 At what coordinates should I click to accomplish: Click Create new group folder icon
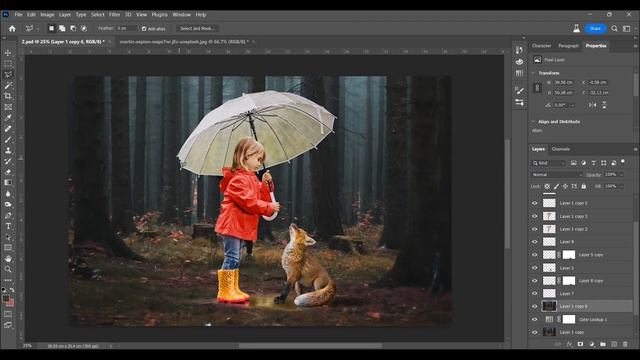point(602,344)
